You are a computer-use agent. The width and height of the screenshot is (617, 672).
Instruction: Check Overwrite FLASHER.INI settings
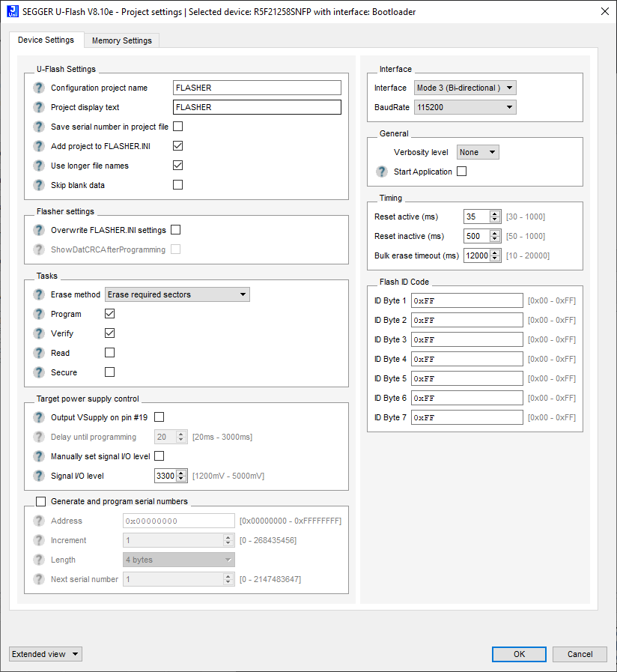pos(176,230)
